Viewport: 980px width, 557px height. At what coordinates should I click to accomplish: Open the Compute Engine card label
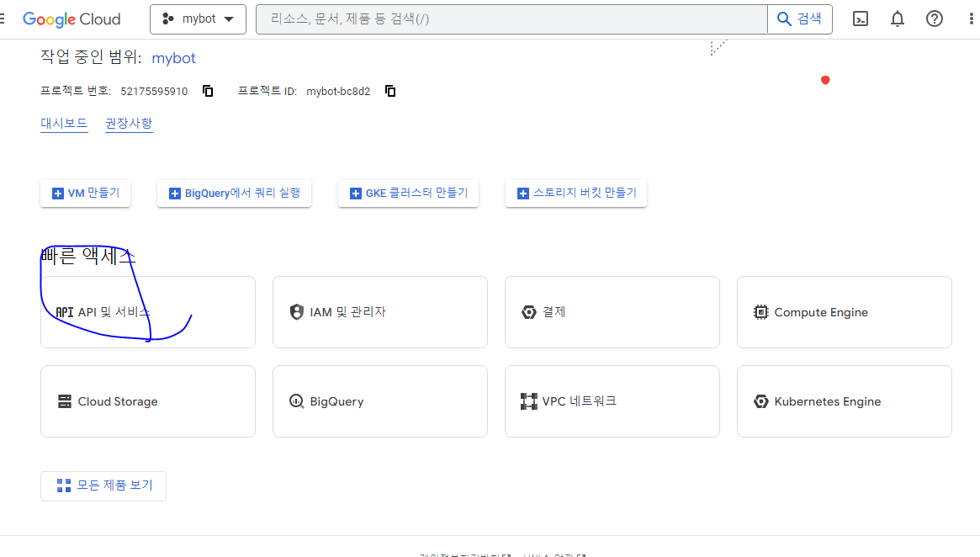point(821,312)
